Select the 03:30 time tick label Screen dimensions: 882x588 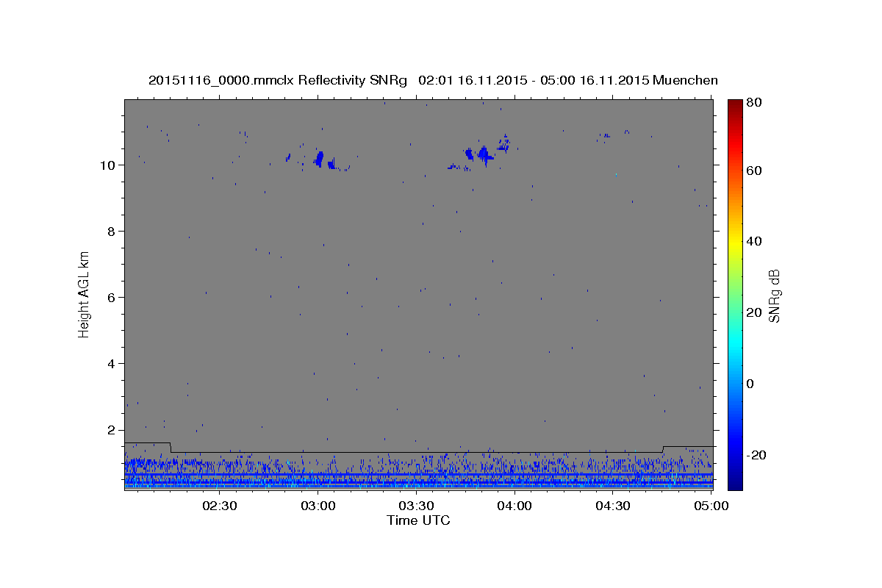coord(416,506)
